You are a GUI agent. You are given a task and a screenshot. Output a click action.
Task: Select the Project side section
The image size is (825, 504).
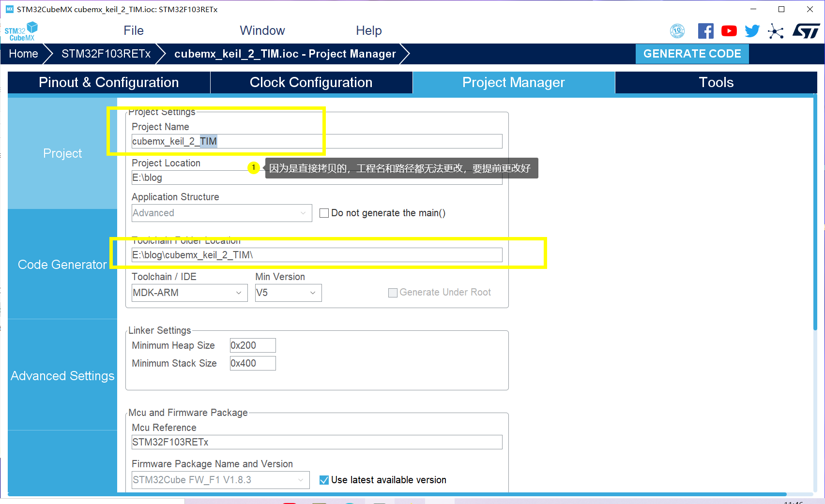tap(62, 153)
